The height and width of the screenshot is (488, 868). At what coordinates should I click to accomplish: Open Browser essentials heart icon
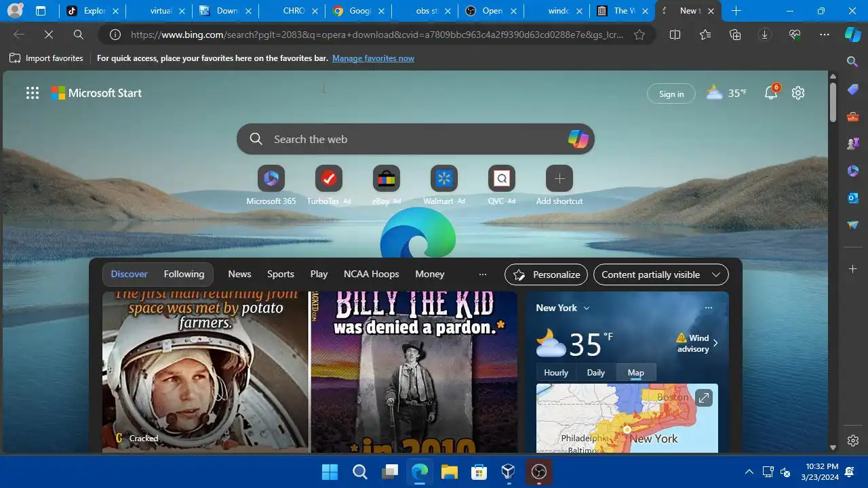click(795, 35)
